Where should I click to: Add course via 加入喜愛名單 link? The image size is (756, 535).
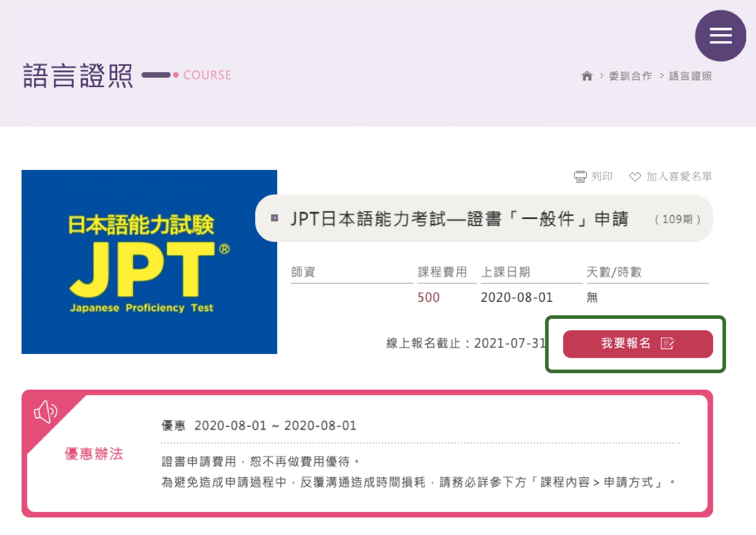[x=679, y=177]
